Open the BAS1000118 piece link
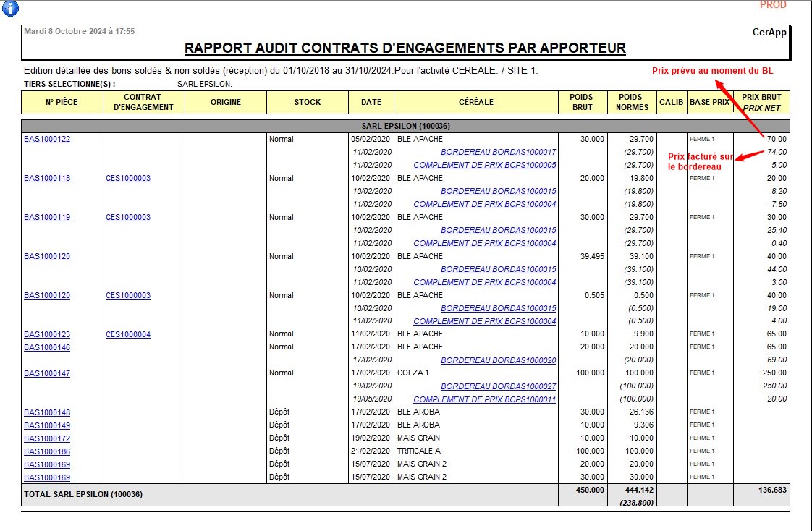This screenshot has height=531, width=812. tap(47, 179)
